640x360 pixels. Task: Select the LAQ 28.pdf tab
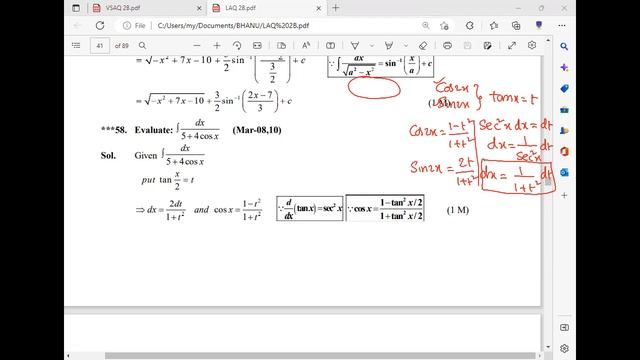click(267, 8)
